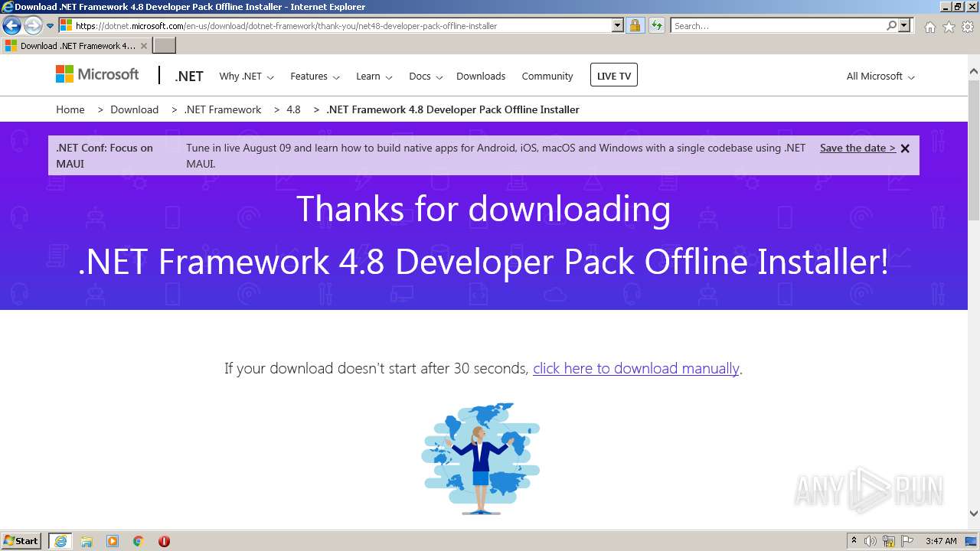980x551 pixels.
Task: Expand the Docs menu
Action: coord(426,76)
